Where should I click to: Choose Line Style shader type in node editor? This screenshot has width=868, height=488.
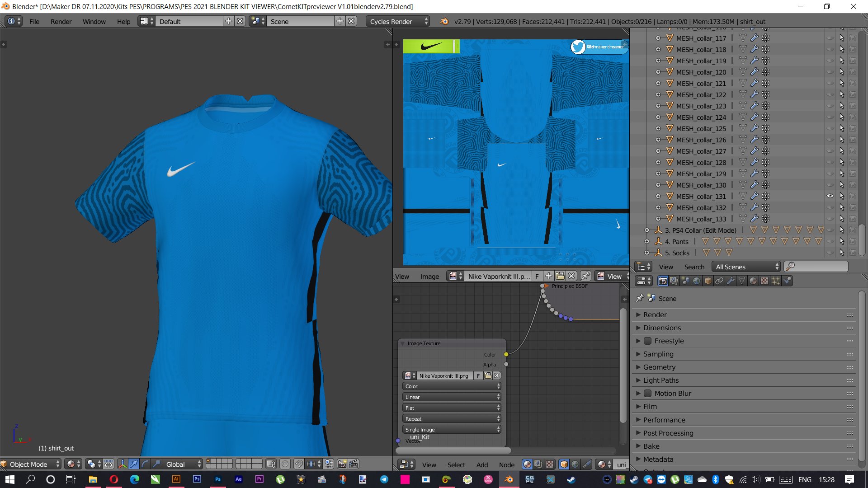pyautogui.click(x=587, y=465)
